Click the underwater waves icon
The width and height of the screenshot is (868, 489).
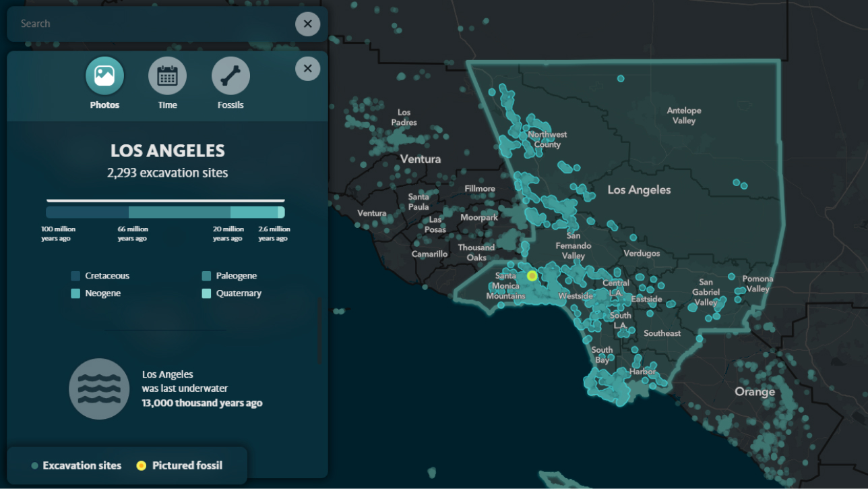[99, 389]
